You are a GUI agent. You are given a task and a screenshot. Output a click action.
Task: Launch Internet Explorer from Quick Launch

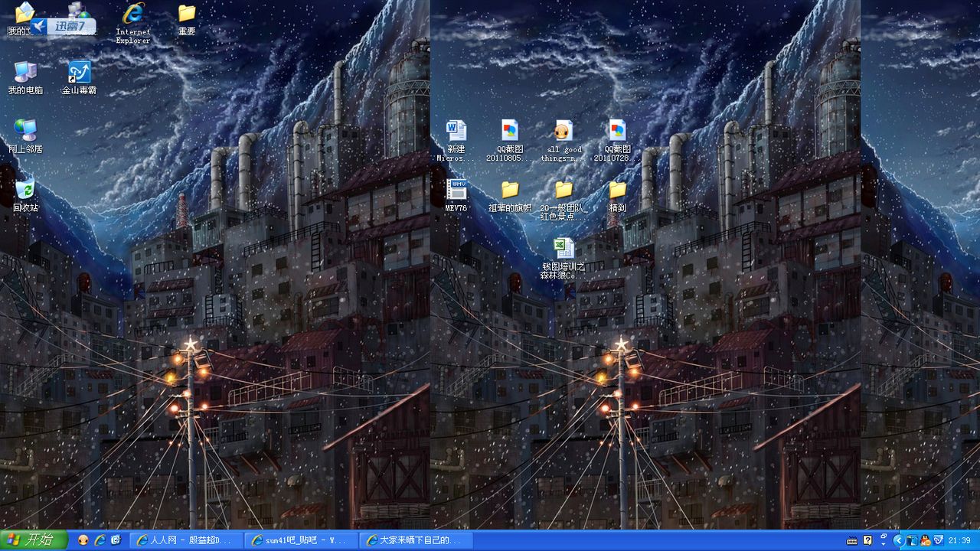[100, 540]
